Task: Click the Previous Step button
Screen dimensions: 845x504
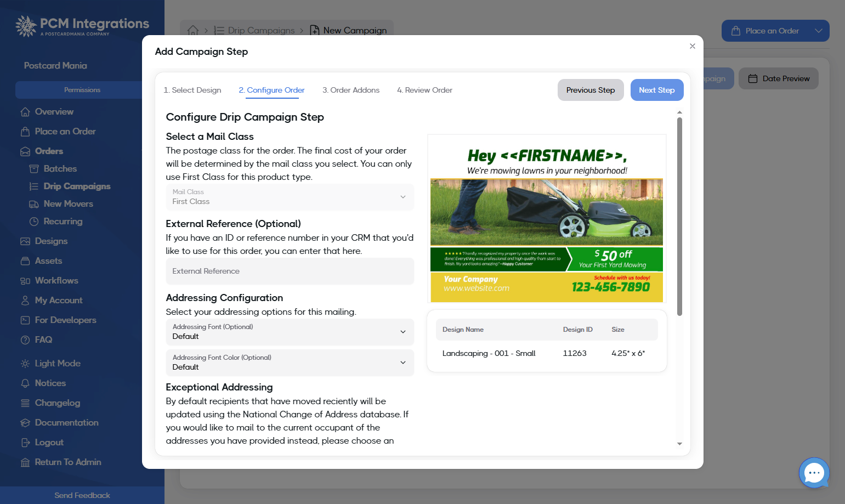Action: click(591, 90)
